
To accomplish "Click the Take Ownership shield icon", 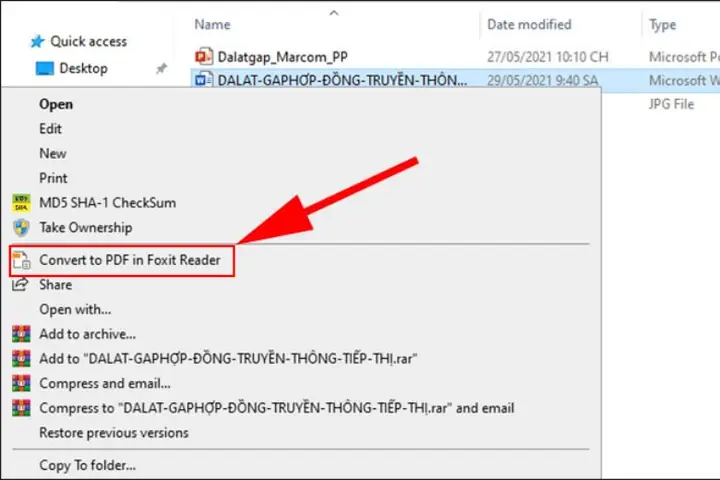I will pyautogui.click(x=21, y=227).
